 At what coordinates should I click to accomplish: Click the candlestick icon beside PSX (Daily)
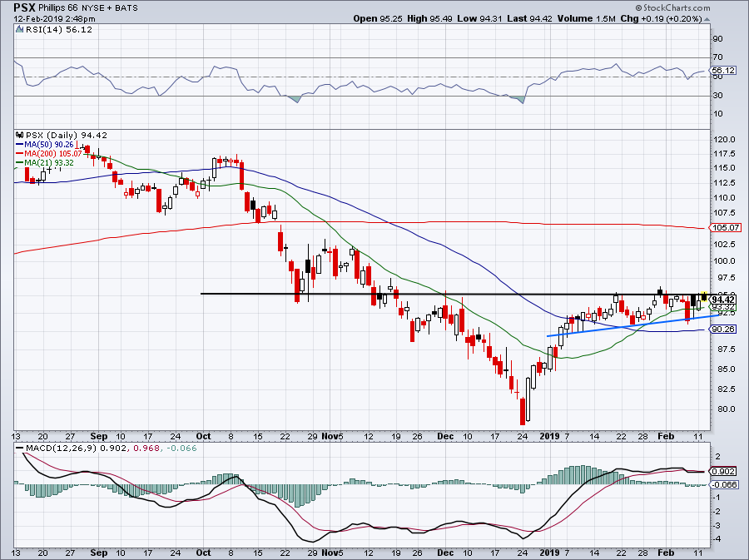[x=20, y=136]
